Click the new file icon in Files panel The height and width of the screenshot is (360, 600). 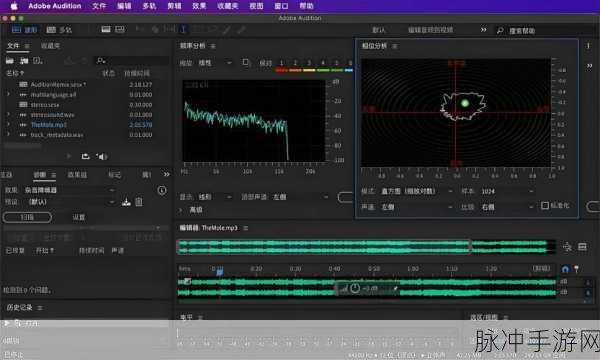pos(38,60)
